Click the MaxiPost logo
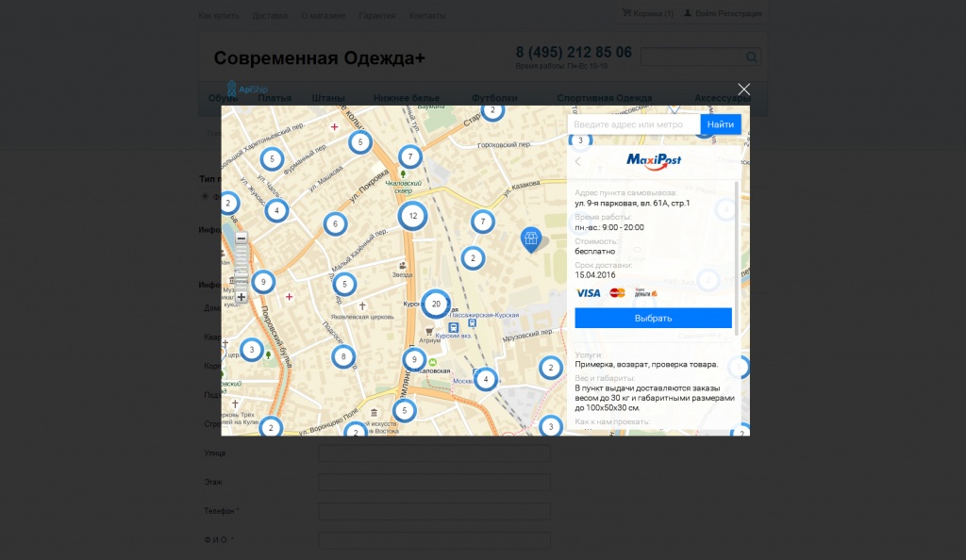Screen dimensions: 966x560 (654, 160)
